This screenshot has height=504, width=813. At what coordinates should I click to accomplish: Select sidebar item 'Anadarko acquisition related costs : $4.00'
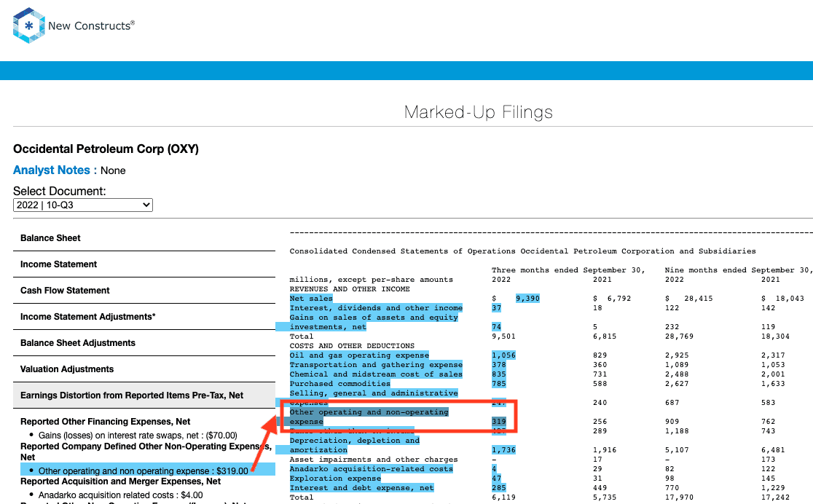121,495
